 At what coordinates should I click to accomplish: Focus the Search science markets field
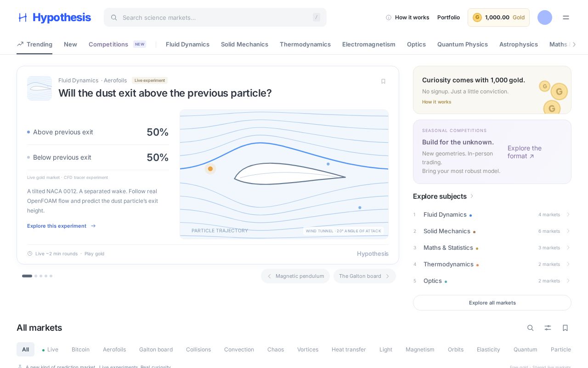[215, 17]
